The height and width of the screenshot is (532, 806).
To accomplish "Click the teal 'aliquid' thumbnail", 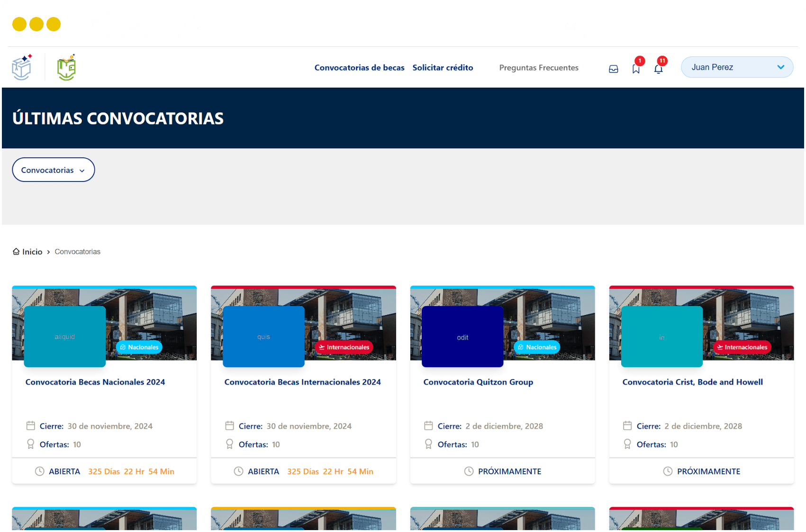I will point(65,336).
